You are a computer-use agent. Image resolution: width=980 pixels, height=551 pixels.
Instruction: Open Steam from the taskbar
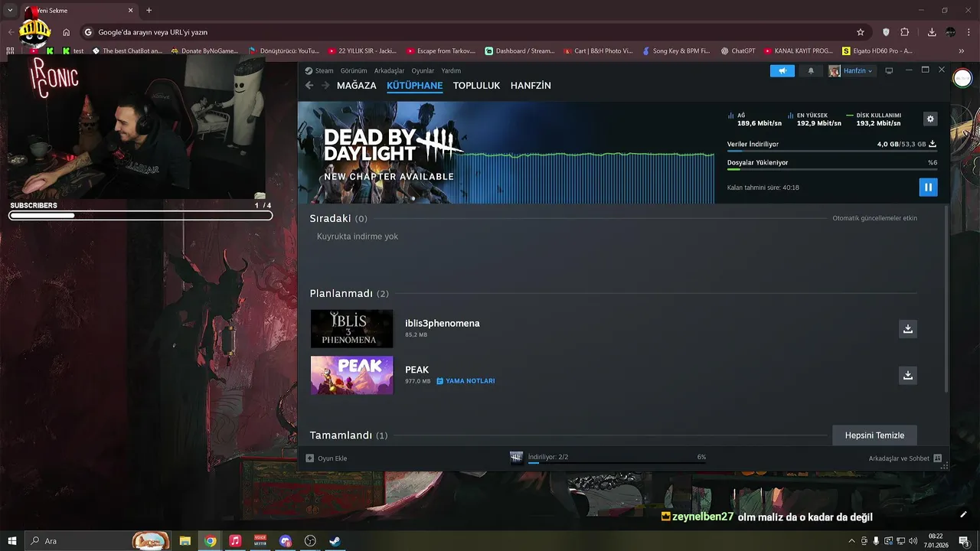pyautogui.click(x=335, y=541)
